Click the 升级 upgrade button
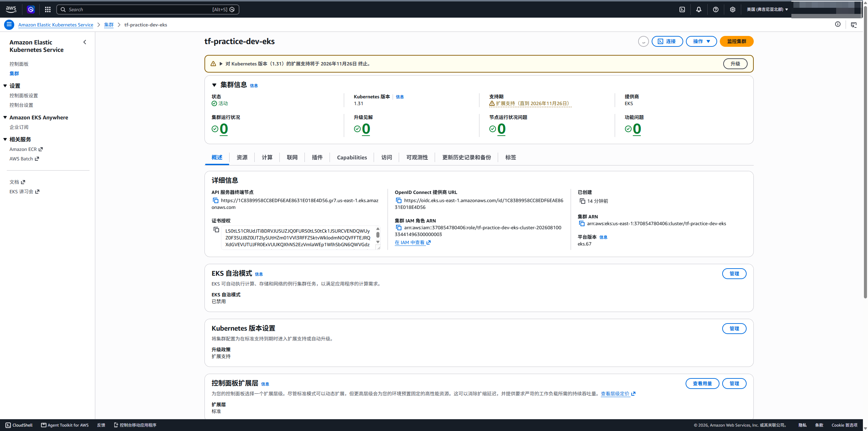 click(735, 64)
